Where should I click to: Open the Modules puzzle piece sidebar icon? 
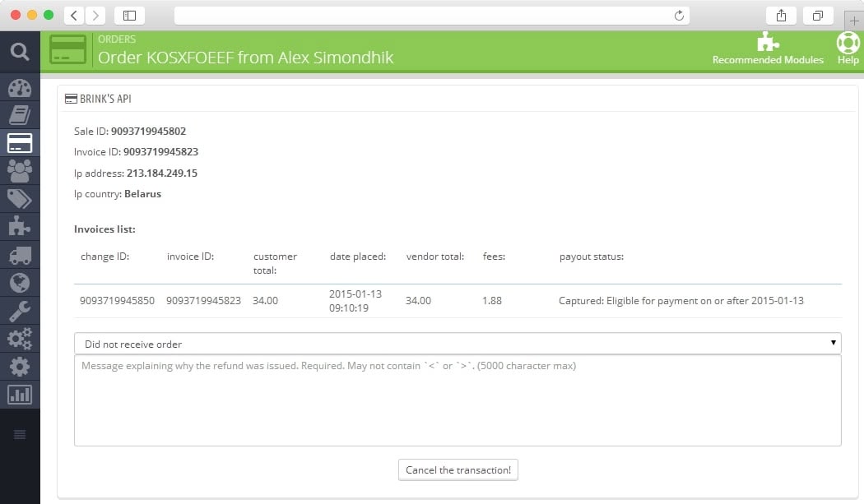tap(20, 227)
